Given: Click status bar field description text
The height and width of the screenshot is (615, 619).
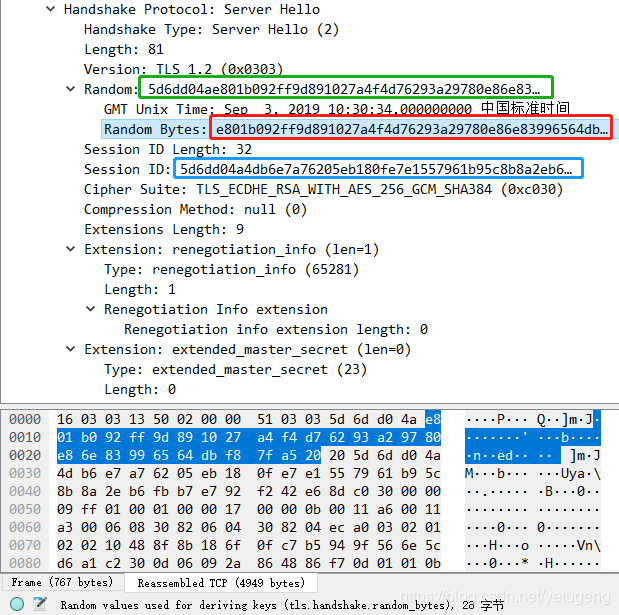Looking at the screenshot, I should click(282, 605).
